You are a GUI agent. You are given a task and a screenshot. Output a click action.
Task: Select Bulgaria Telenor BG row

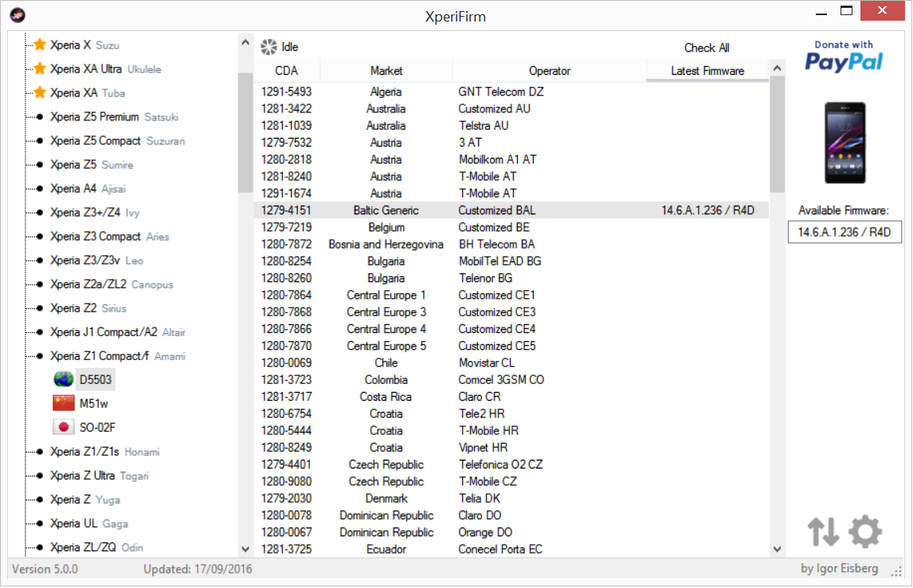point(511,278)
